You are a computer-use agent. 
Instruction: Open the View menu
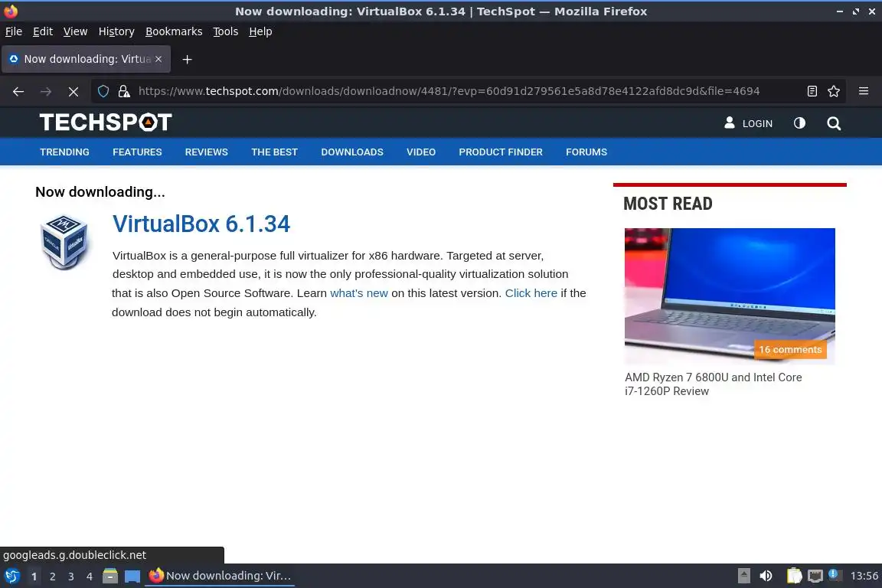75,31
